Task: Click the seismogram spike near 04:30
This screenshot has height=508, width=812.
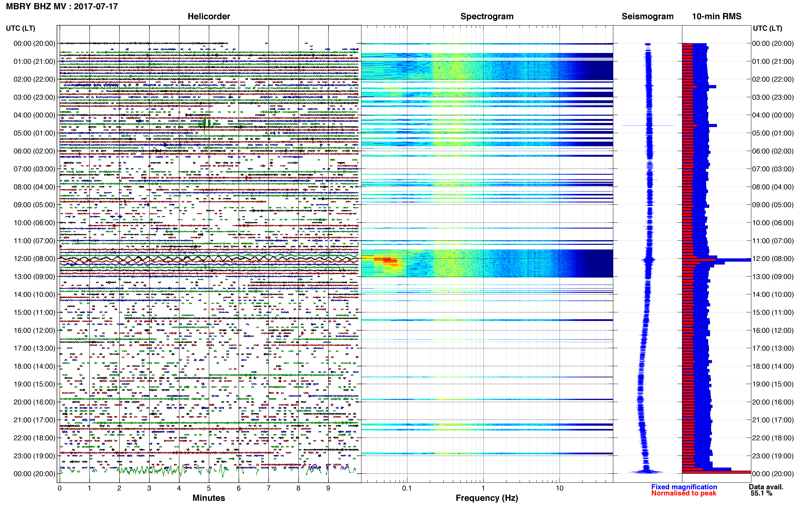Action: tap(648, 126)
